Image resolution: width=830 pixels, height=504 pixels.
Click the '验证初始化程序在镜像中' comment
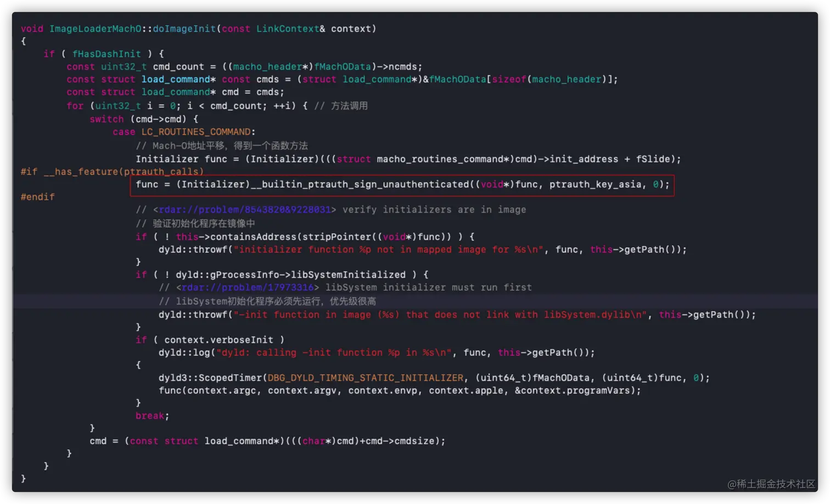click(x=195, y=223)
